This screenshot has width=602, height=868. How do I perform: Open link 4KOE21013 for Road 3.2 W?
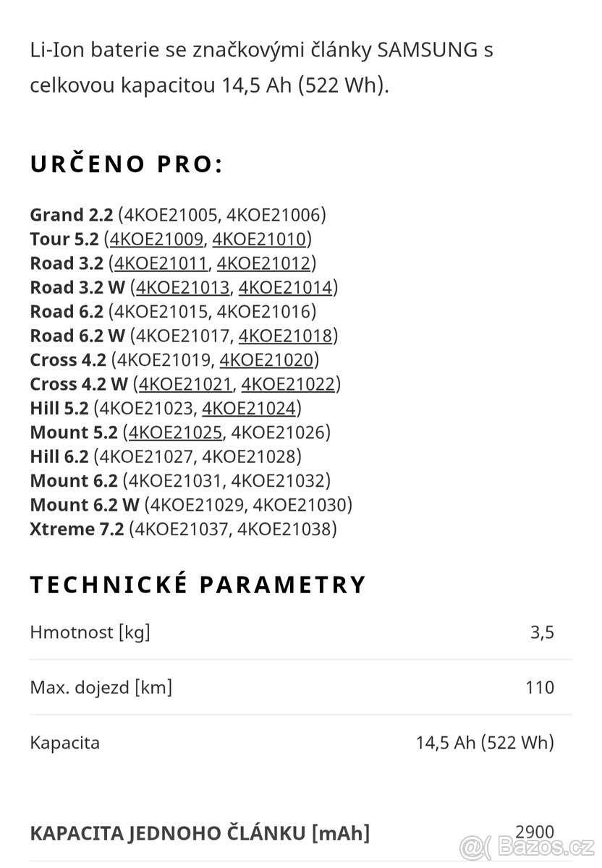(x=184, y=287)
